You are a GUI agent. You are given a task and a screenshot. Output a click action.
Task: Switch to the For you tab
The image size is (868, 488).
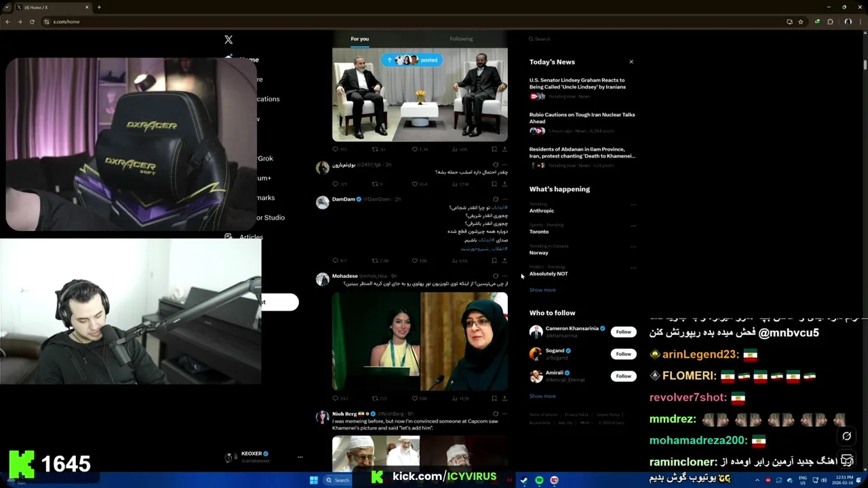tap(359, 39)
